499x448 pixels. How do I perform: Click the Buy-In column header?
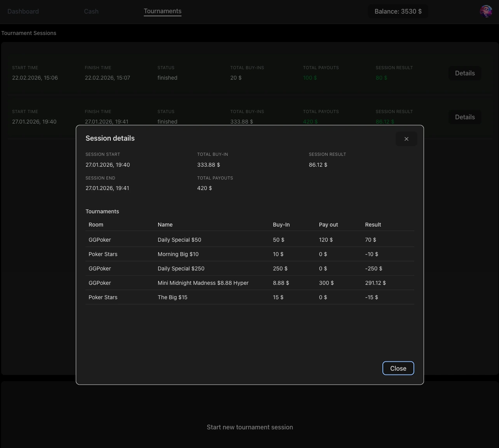coord(281,225)
